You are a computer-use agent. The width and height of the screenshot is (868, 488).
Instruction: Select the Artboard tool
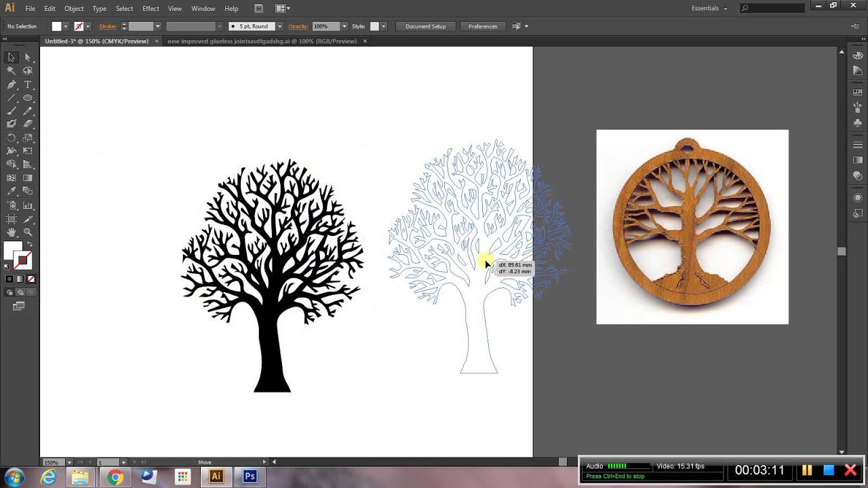coord(12,219)
